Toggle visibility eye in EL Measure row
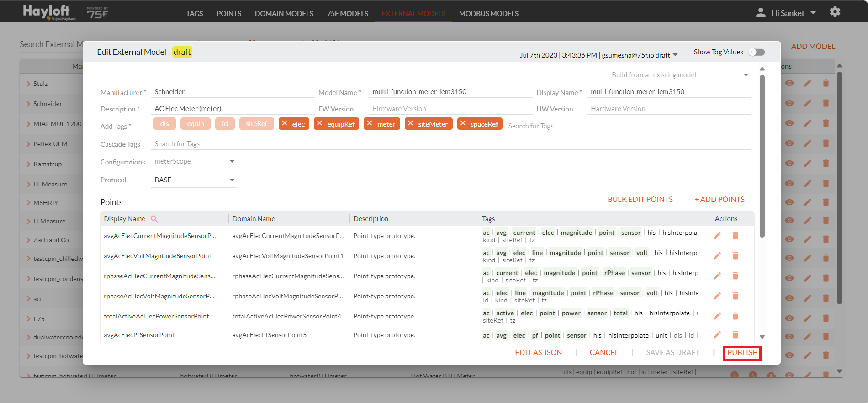Image resolution: width=868 pixels, height=403 pixels. [x=789, y=184]
